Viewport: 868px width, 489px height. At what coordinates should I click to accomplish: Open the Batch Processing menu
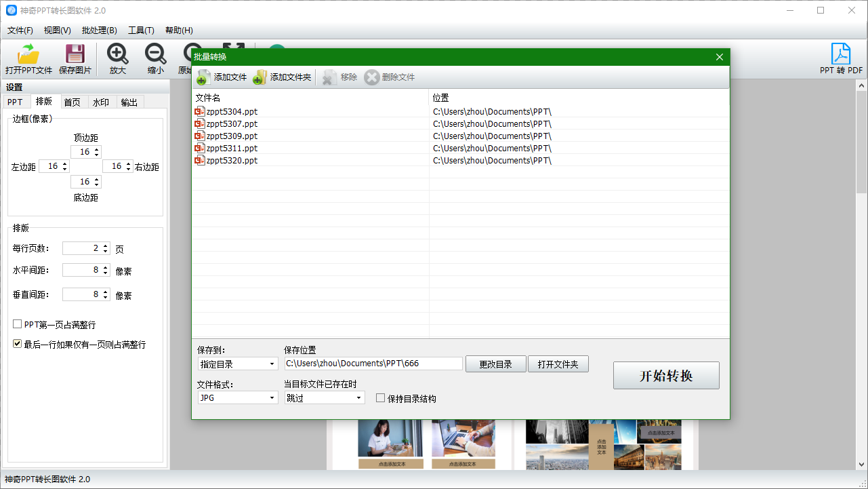pyautogui.click(x=99, y=31)
